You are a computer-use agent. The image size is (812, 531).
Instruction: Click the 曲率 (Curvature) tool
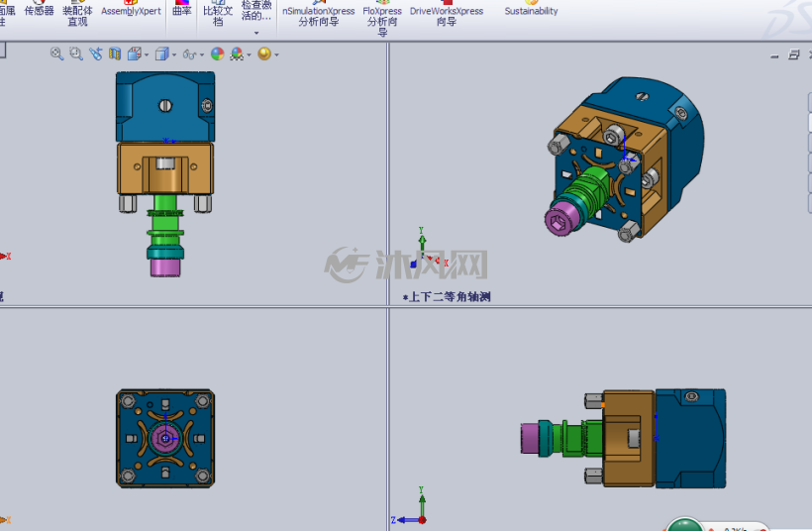(x=182, y=11)
